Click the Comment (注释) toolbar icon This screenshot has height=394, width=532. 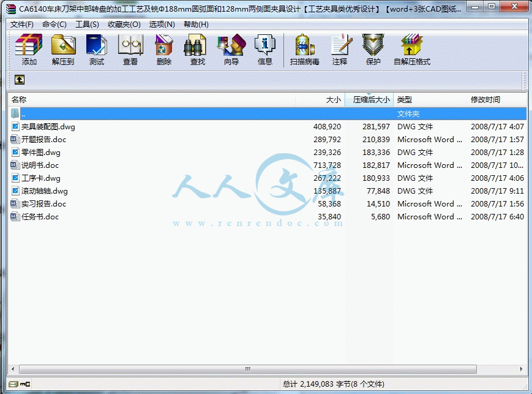pos(340,45)
